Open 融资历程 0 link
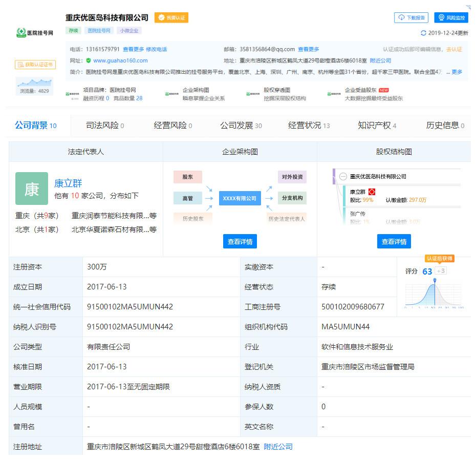Image resolution: width=476 pixels, height=460 pixels. click(96, 98)
